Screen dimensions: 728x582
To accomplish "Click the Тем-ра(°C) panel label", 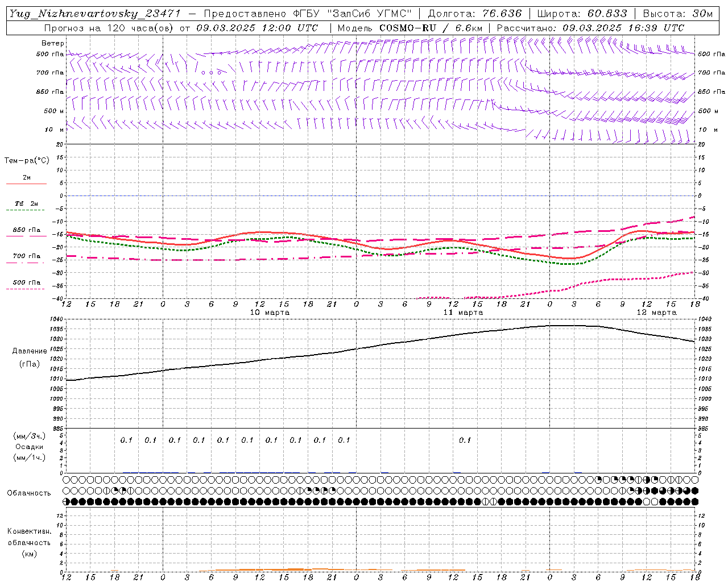I will coord(27,161).
